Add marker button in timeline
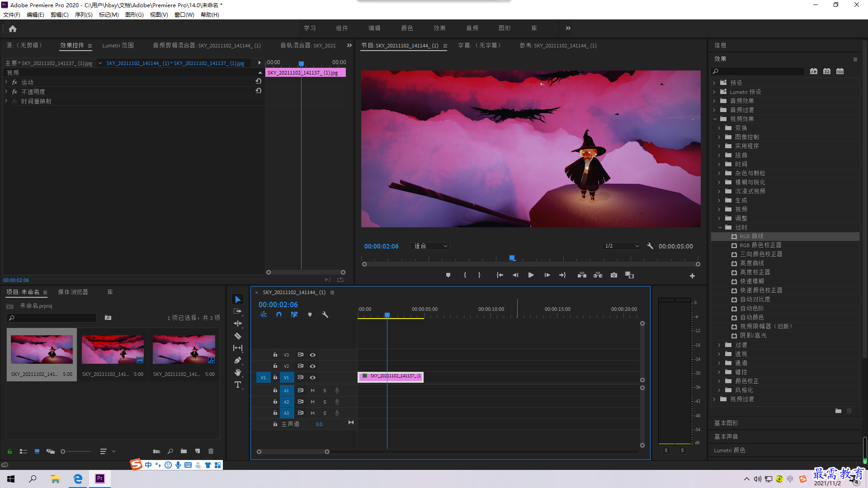The height and width of the screenshot is (488, 868). (310, 314)
